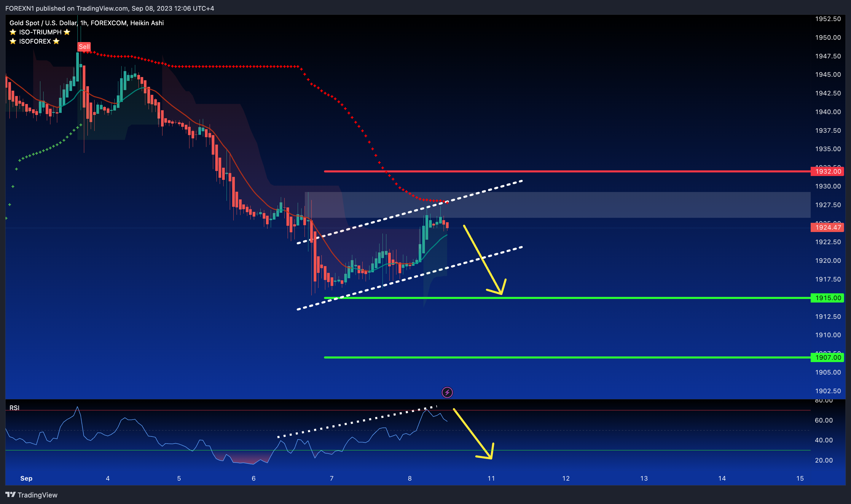
Task: Click the 1902.50 price axis label
Action: tap(828, 391)
